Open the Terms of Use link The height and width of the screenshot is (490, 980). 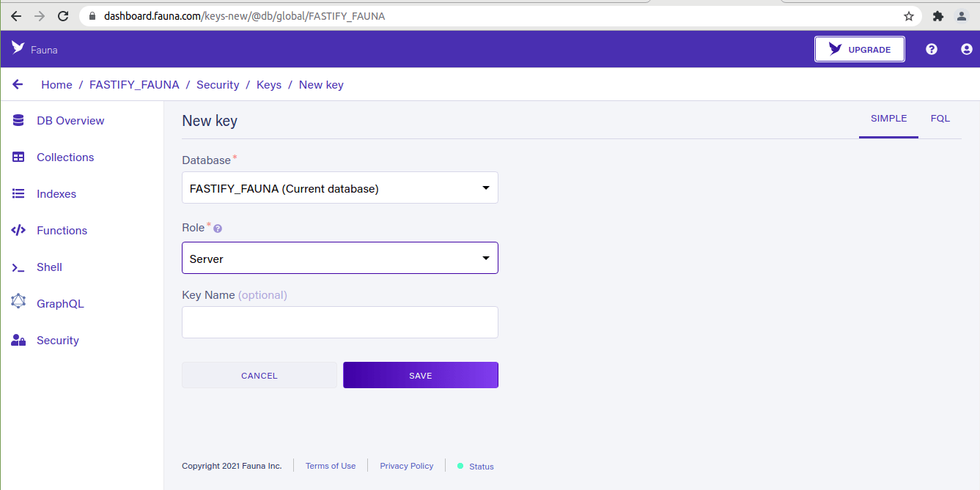(x=331, y=466)
